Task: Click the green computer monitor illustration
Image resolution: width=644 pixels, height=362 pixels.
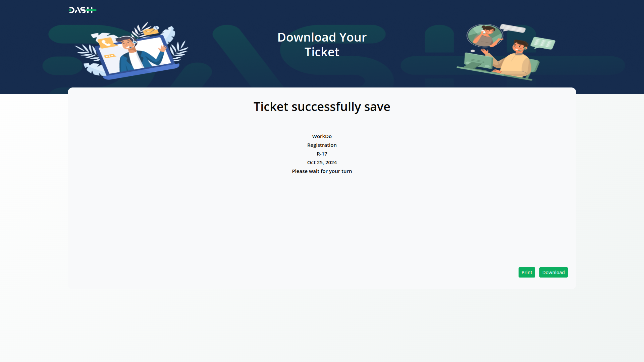Action: pyautogui.click(x=478, y=61)
